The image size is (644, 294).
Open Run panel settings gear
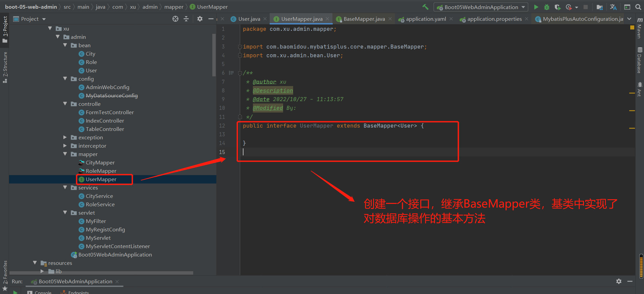619,281
